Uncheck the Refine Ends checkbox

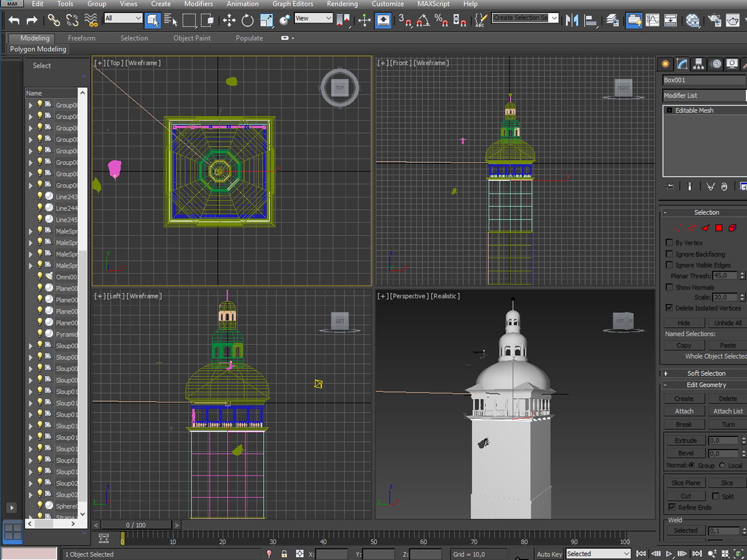672,507
